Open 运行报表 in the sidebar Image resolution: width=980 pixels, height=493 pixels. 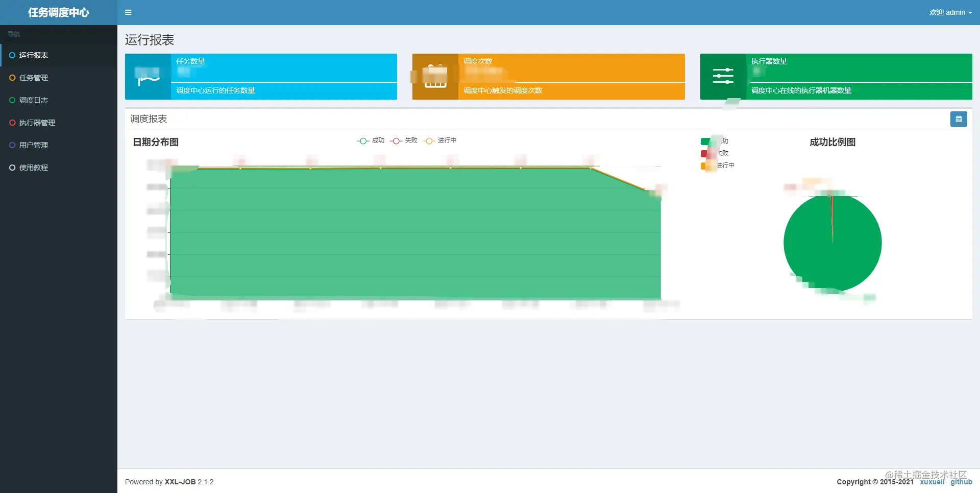coord(59,55)
